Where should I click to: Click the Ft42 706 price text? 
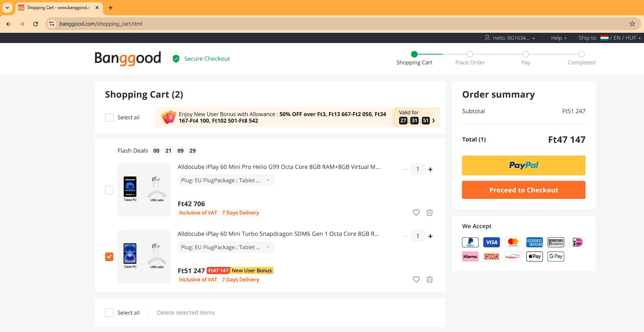point(191,204)
